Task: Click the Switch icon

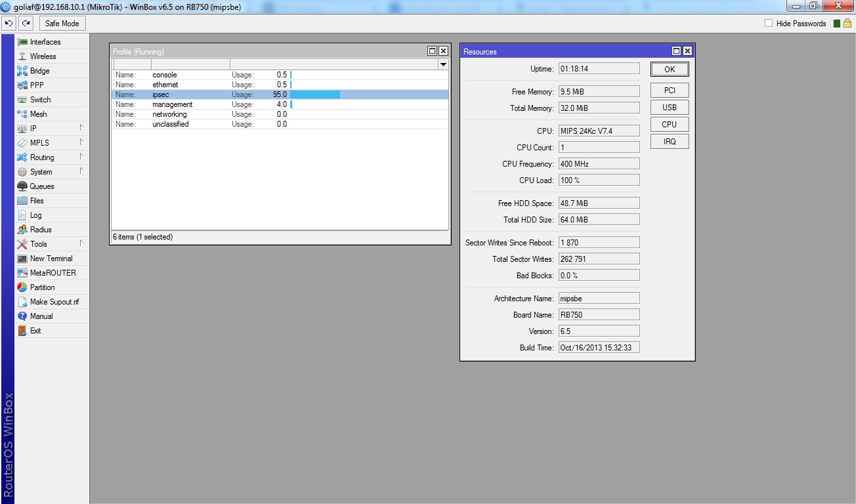Action: (22, 100)
